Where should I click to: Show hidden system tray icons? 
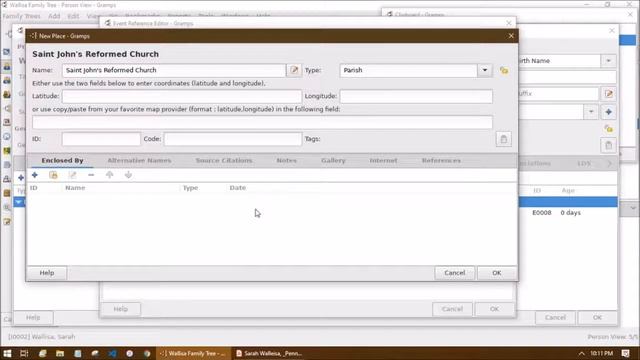(582, 353)
